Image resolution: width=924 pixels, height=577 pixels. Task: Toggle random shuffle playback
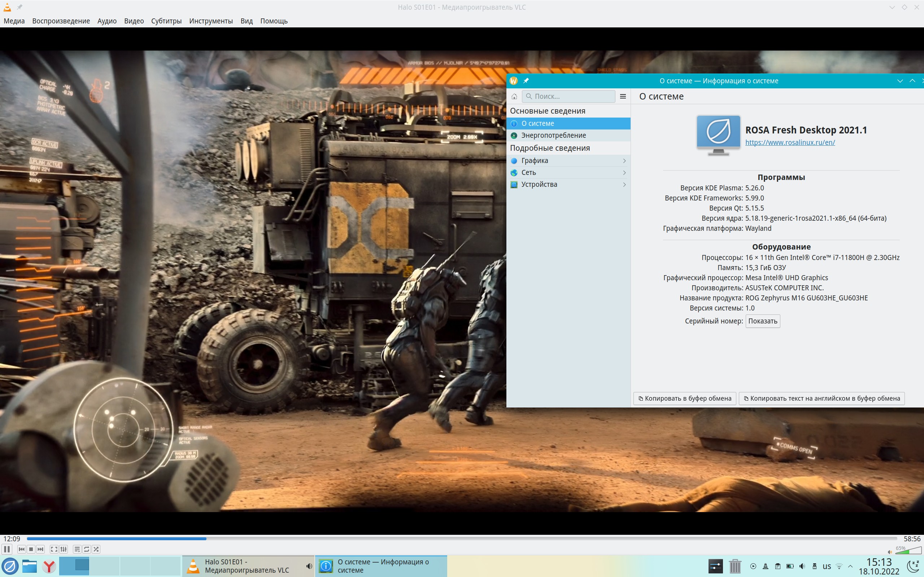tap(96, 549)
